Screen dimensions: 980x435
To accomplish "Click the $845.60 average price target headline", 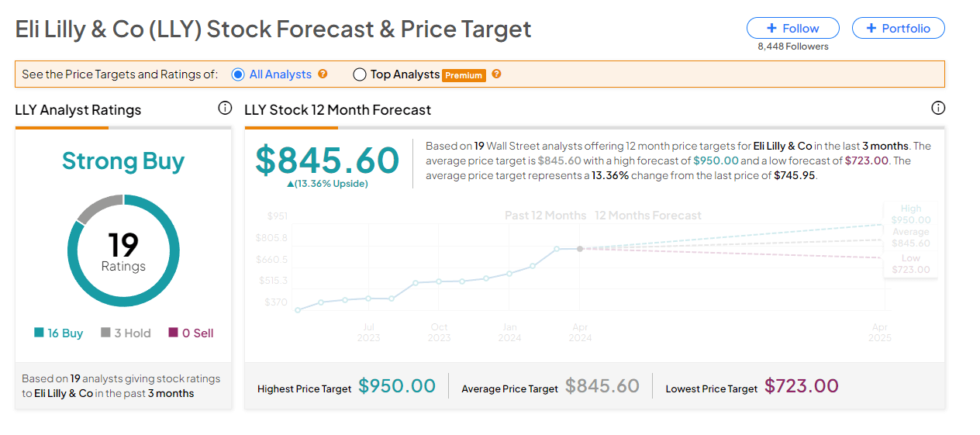I will pos(327,161).
